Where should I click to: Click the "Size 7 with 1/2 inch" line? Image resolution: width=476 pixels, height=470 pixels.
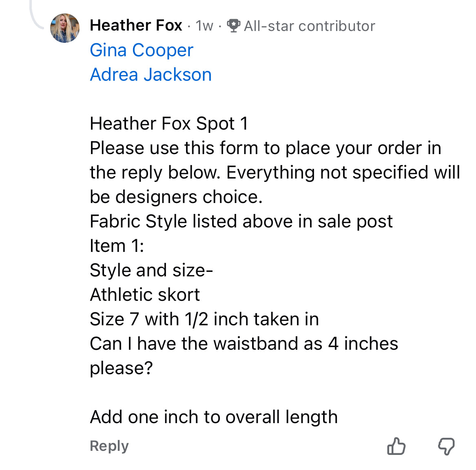click(204, 319)
